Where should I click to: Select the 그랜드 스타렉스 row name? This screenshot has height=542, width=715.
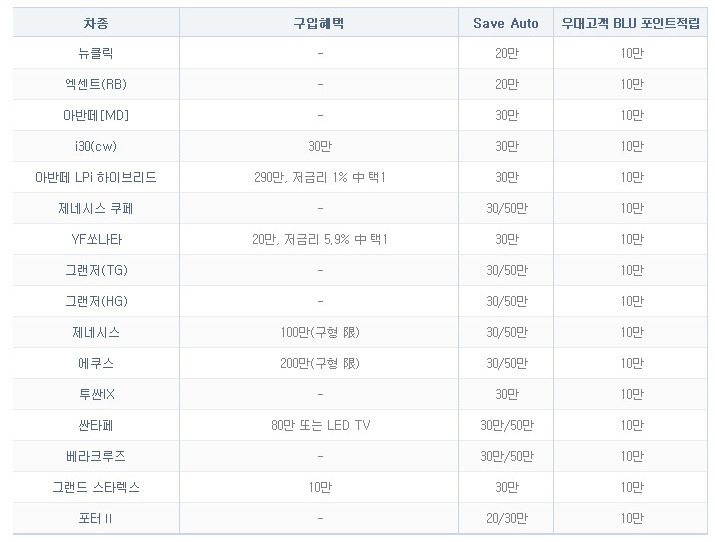tap(96, 487)
